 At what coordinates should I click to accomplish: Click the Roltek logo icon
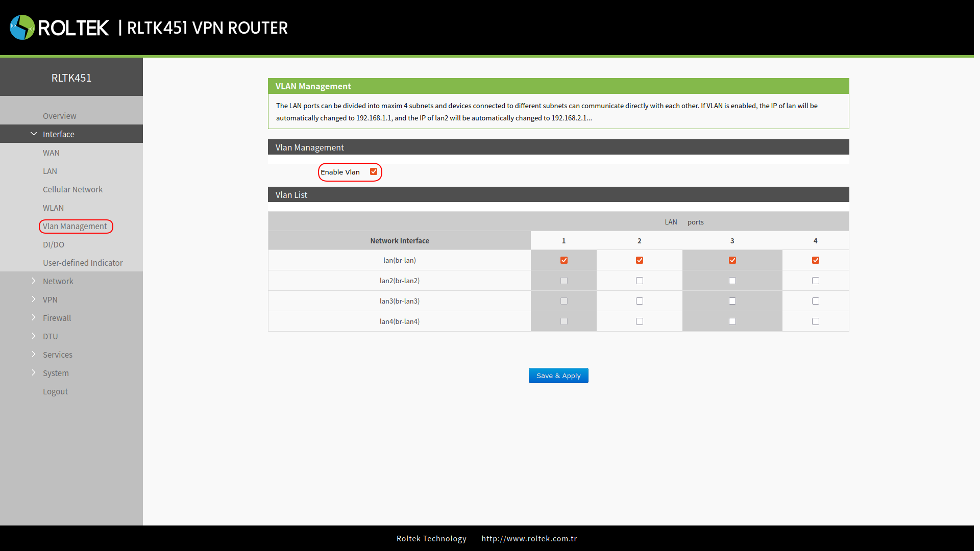click(x=21, y=27)
